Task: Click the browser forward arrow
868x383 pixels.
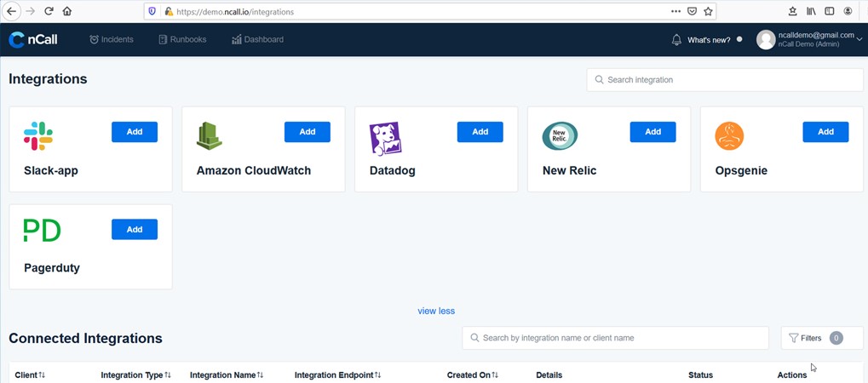Action: click(x=31, y=11)
